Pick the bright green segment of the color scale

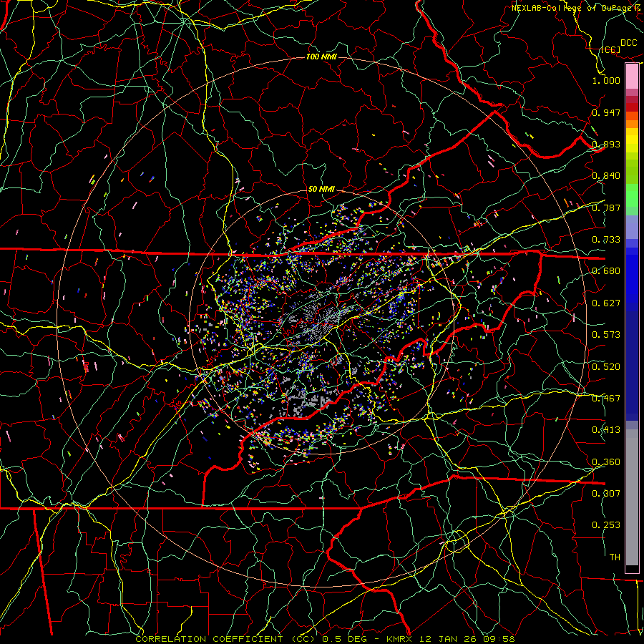632,195
